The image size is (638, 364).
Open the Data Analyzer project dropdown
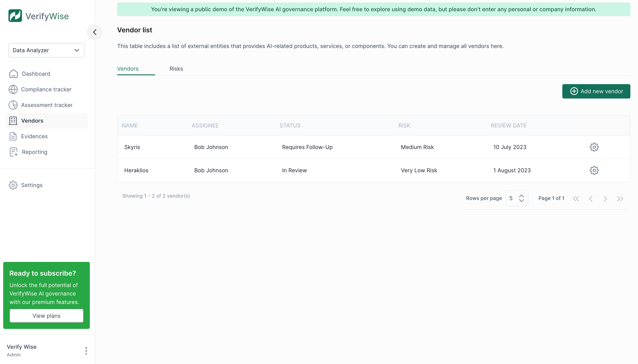tap(46, 50)
